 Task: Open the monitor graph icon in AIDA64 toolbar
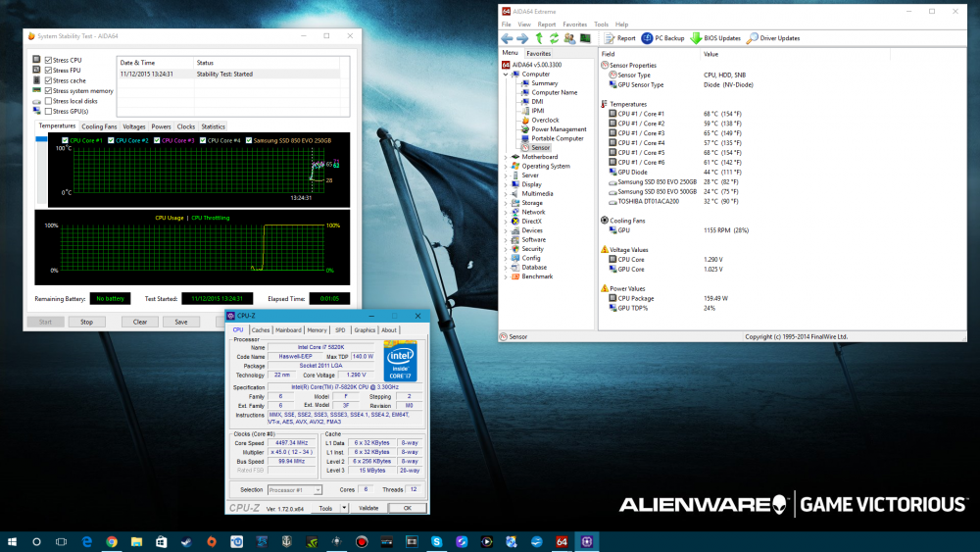[x=585, y=38]
